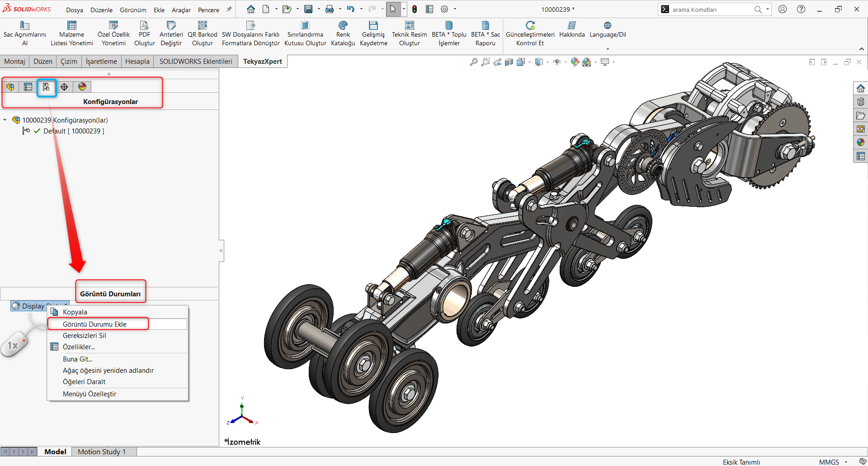Choose Kopyala in the context menu
This screenshot has height=466, width=868.
(118, 312)
